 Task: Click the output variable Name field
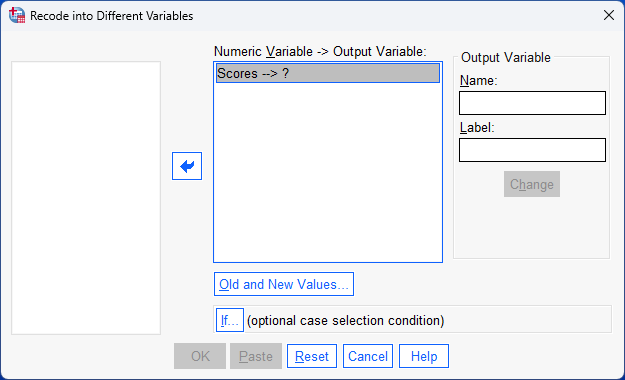point(532,103)
